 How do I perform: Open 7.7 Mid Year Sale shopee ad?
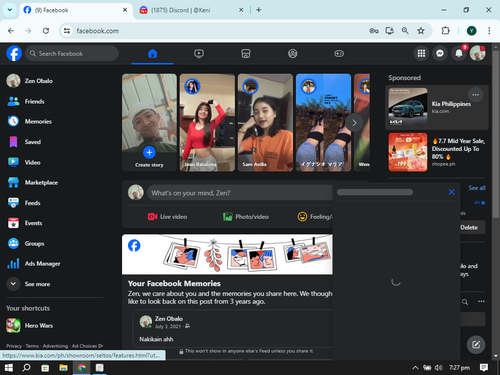coord(437,152)
